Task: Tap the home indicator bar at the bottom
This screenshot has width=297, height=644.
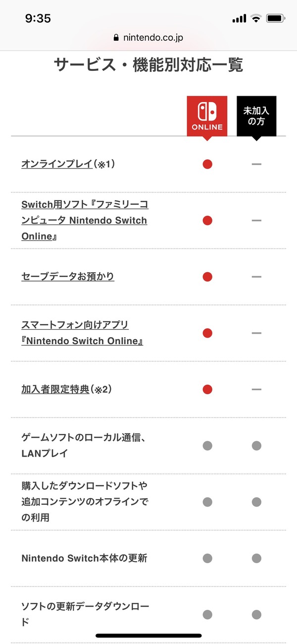Action: pyautogui.click(x=148, y=636)
